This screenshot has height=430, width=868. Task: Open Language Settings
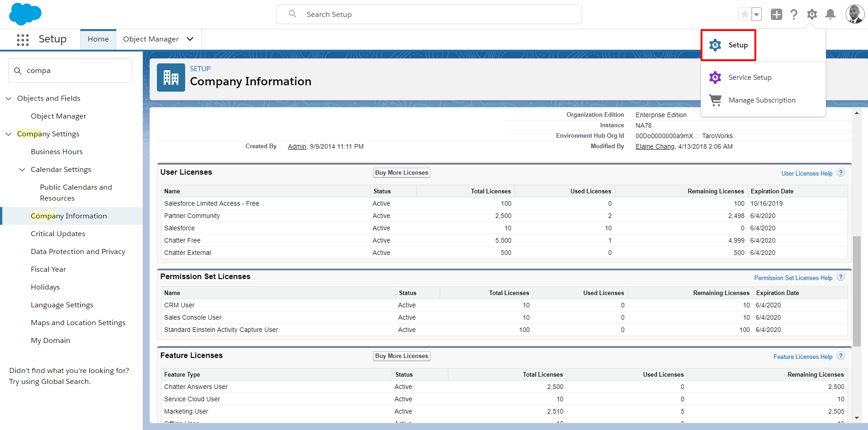click(x=62, y=305)
